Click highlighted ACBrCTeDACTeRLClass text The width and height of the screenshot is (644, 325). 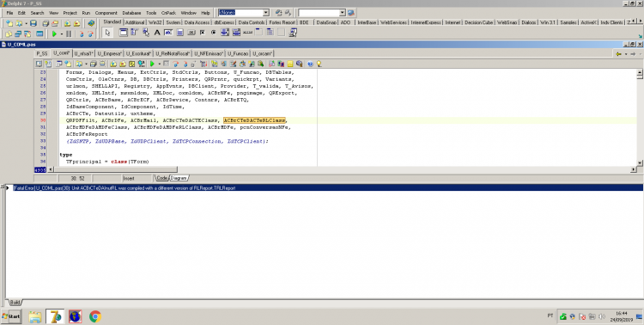[254, 120]
